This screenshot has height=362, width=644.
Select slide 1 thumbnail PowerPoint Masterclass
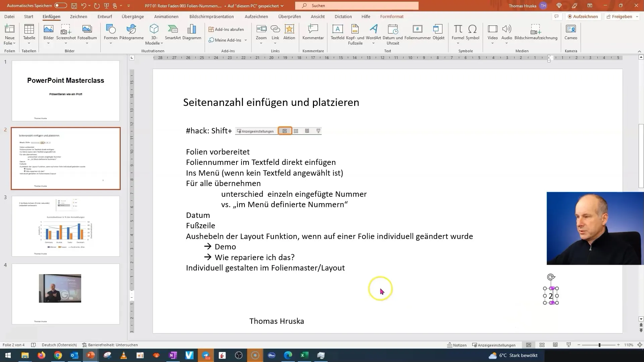click(x=66, y=91)
